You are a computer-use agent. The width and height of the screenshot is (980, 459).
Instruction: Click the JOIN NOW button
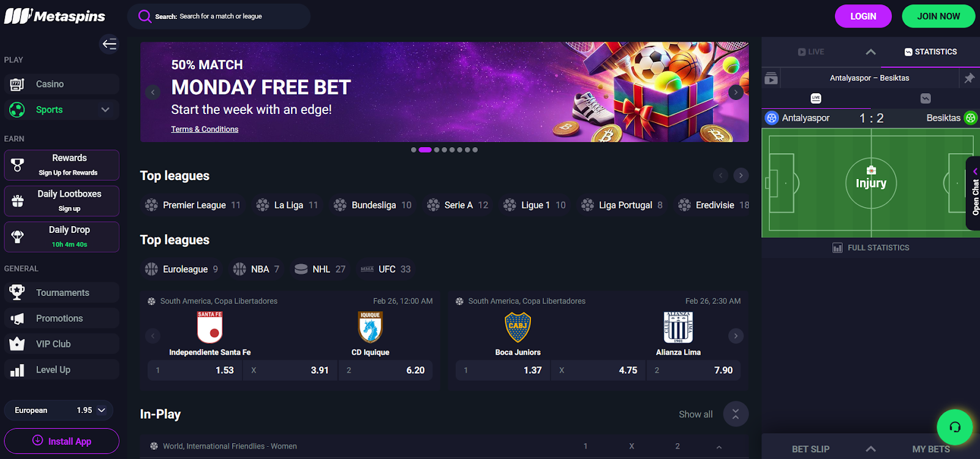point(938,17)
